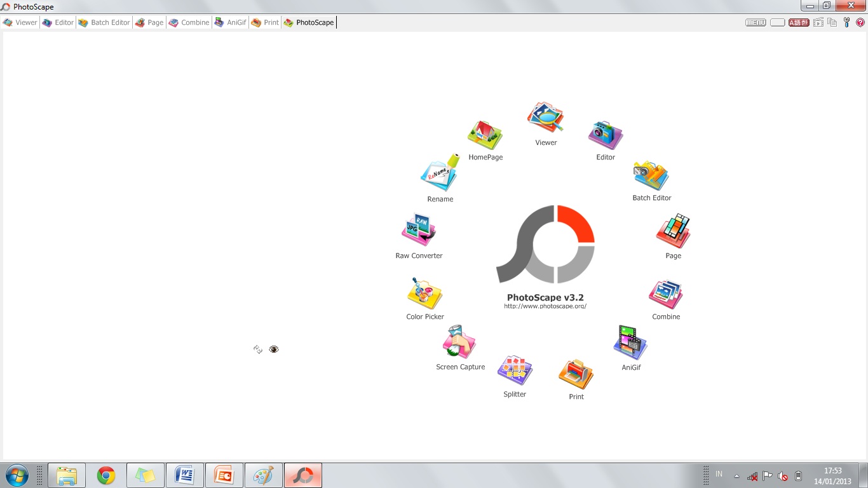The image size is (868, 488).
Task: Open the Print icon in the circle
Action: pos(576,374)
